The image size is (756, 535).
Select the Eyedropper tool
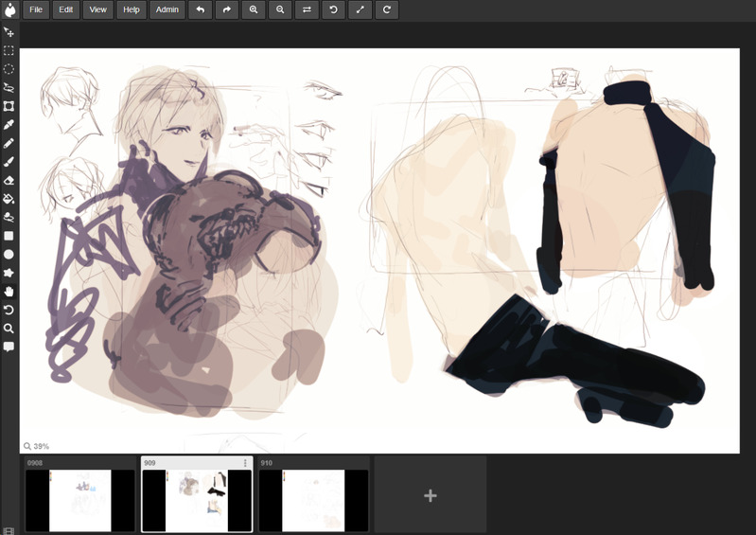[9, 125]
